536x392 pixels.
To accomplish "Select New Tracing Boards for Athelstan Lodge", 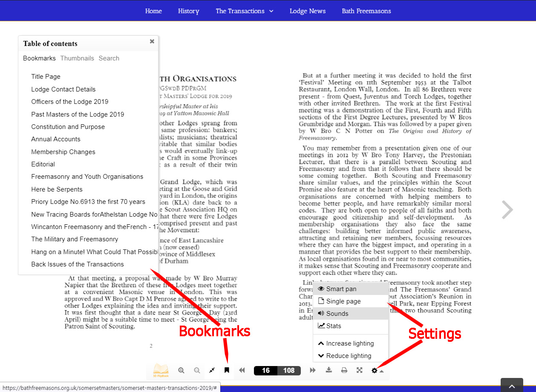I will point(95,215).
